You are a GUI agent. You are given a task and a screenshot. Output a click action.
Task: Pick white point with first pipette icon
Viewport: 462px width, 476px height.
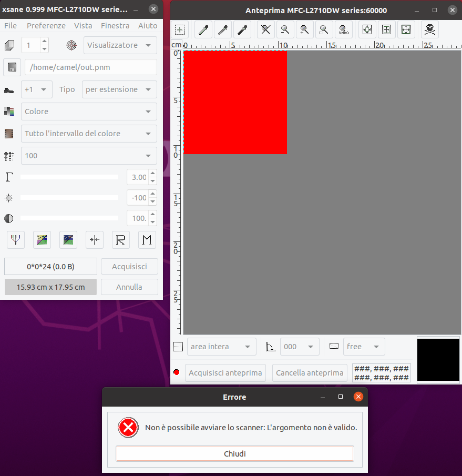203,29
